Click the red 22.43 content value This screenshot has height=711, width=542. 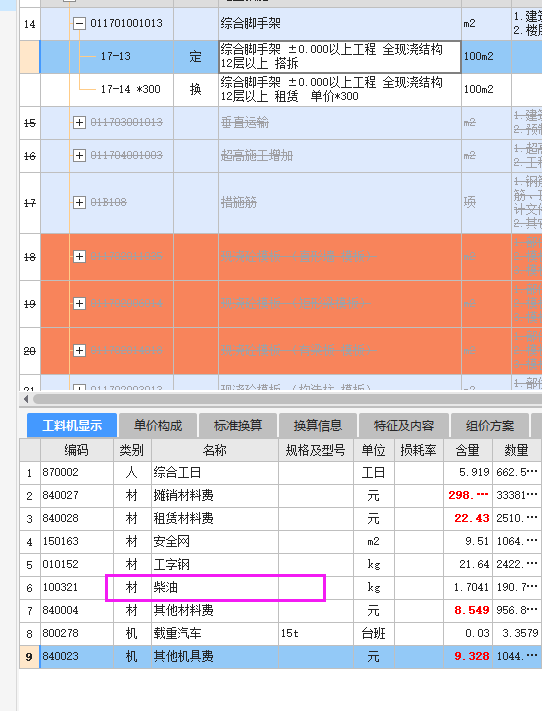[472, 518]
